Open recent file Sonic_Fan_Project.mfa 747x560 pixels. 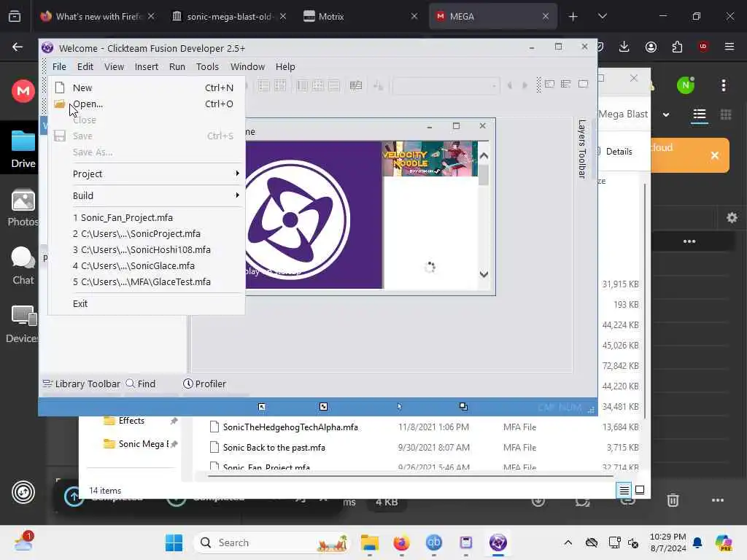[146, 217]
